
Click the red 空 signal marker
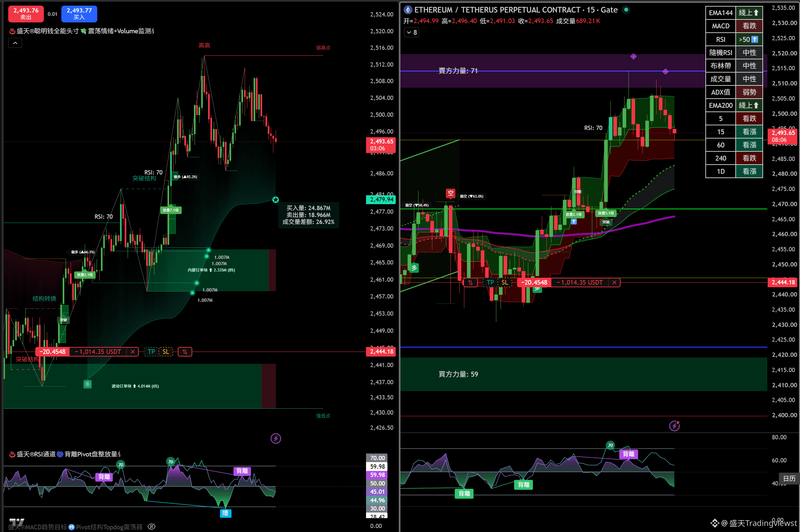click(450, 193)
